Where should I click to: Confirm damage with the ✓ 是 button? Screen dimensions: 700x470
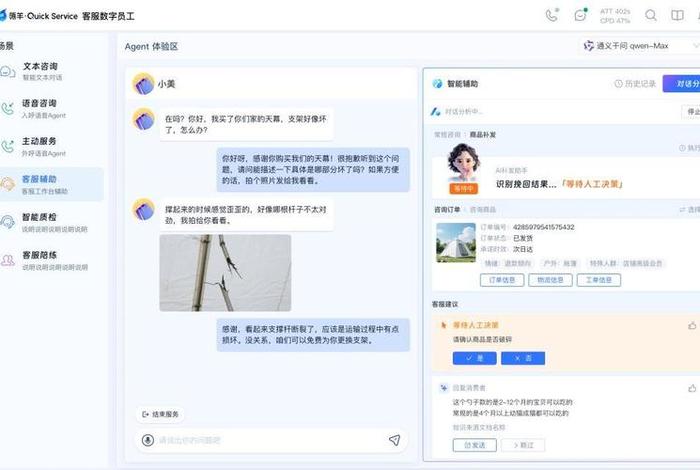click(x=475, y=358)
